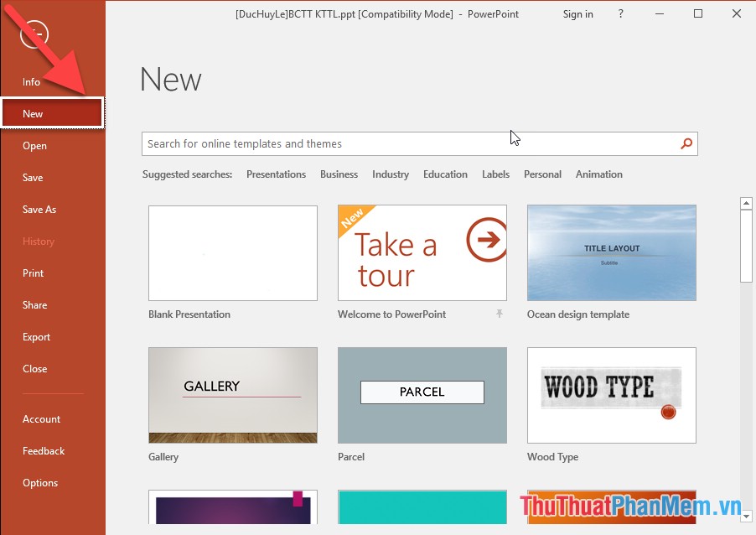This screenshot has width=756, height=535.
Task: Go to the Open page
Action: point(34,146)
